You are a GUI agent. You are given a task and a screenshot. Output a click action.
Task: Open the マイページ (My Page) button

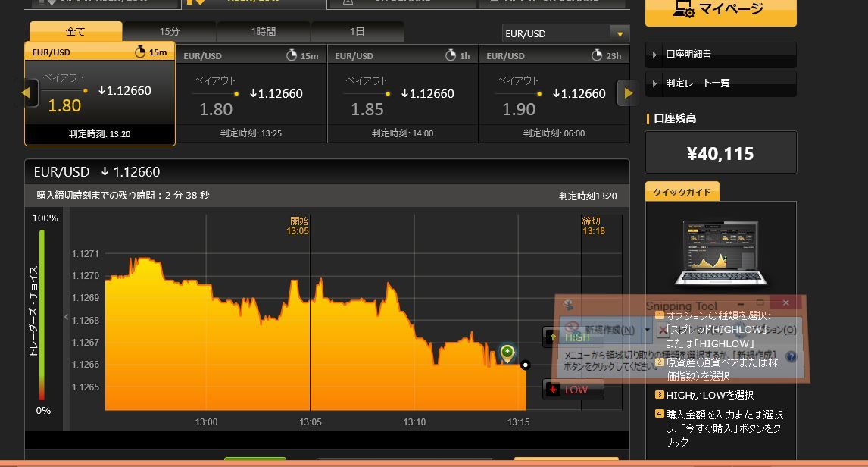(721, 10)
